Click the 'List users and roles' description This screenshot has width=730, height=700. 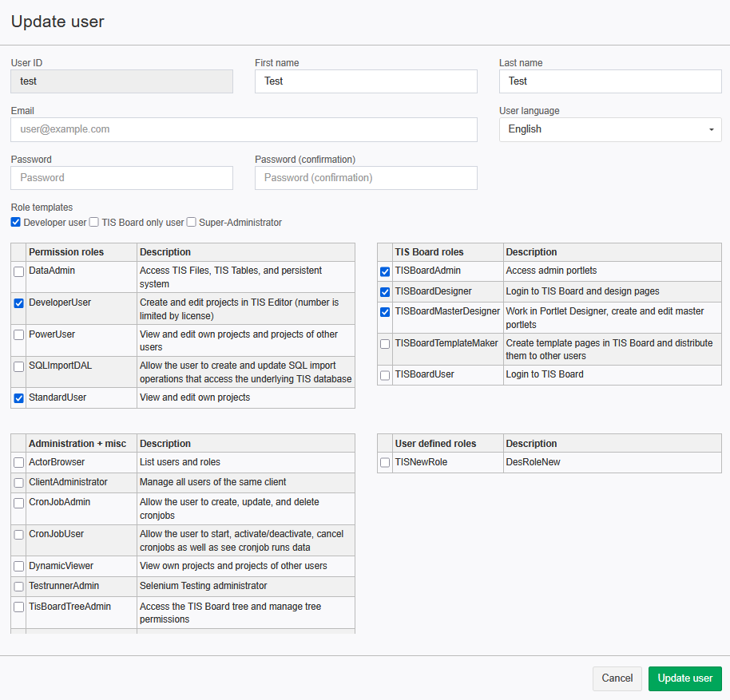point(180,462)
